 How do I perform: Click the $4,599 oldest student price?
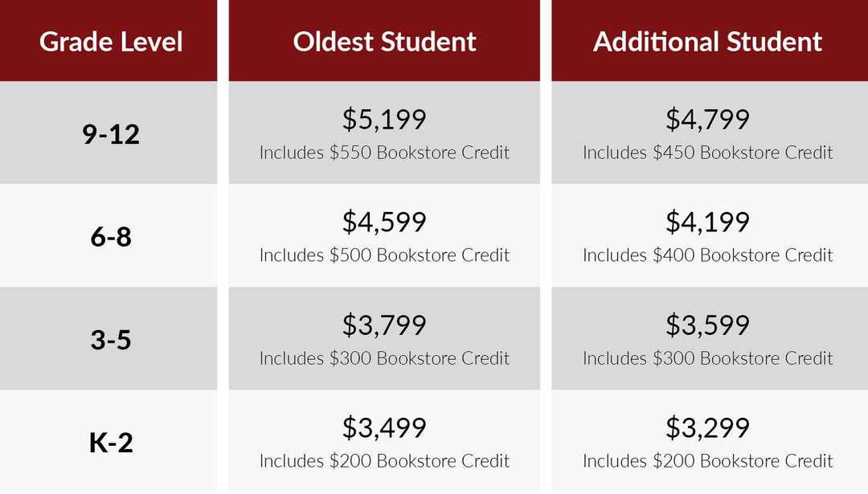(384, 222)
